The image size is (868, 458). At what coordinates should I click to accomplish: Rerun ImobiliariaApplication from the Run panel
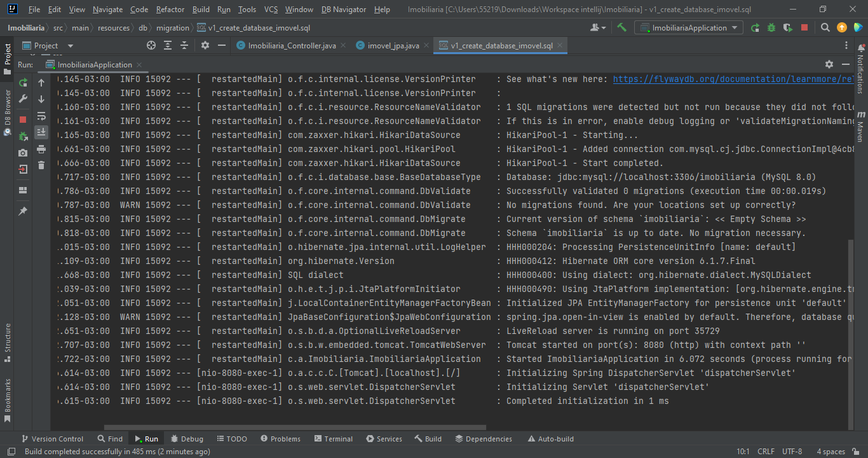23,83
